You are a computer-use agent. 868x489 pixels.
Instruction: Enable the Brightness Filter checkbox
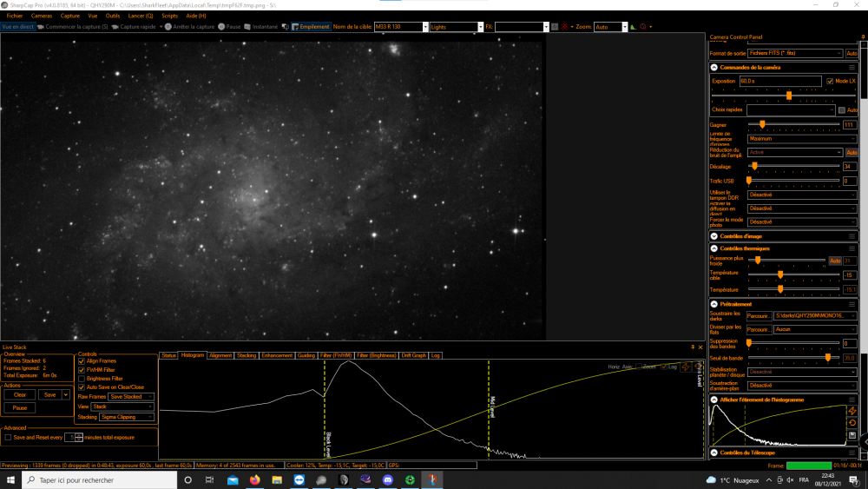point(82,379)
